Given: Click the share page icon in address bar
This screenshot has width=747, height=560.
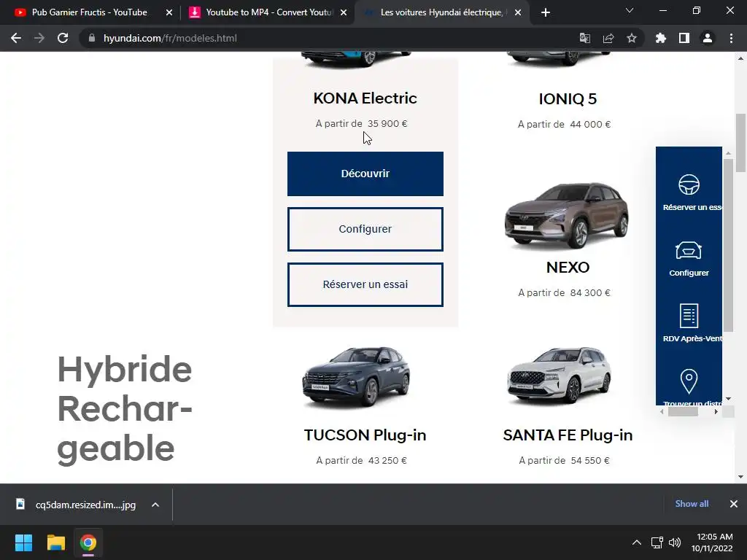Looking at the screenshot, I should [608, 38].
